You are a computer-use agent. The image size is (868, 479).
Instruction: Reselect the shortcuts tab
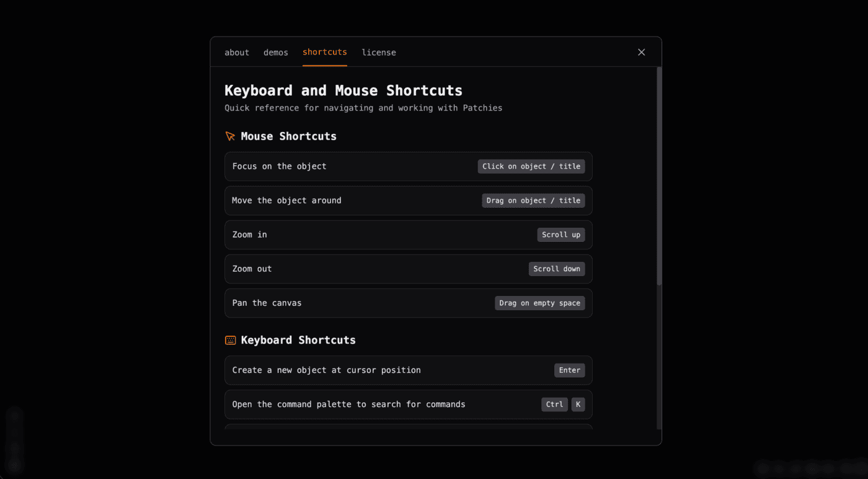tap(324, 52)
